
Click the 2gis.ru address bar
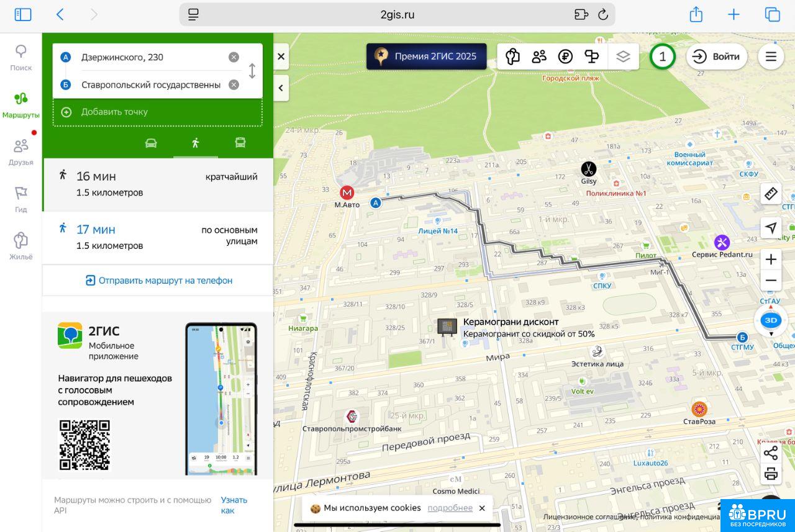[397, 14]
